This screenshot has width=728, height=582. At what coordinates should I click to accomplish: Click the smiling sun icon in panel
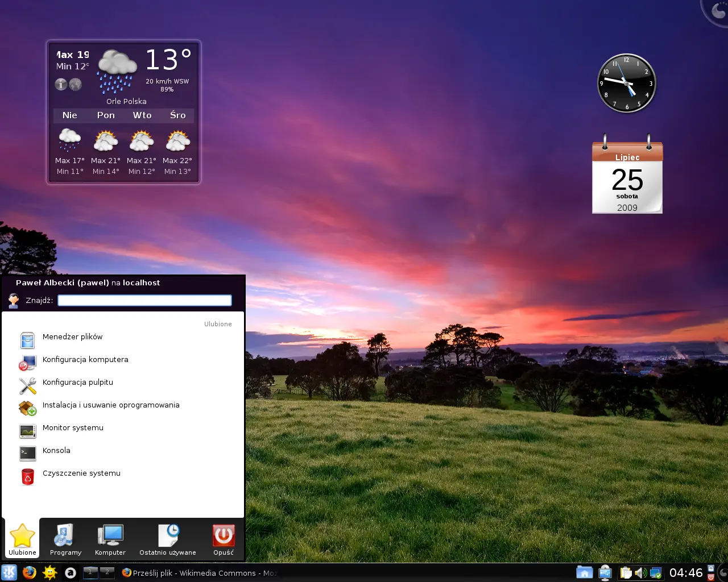pos(50,572)
